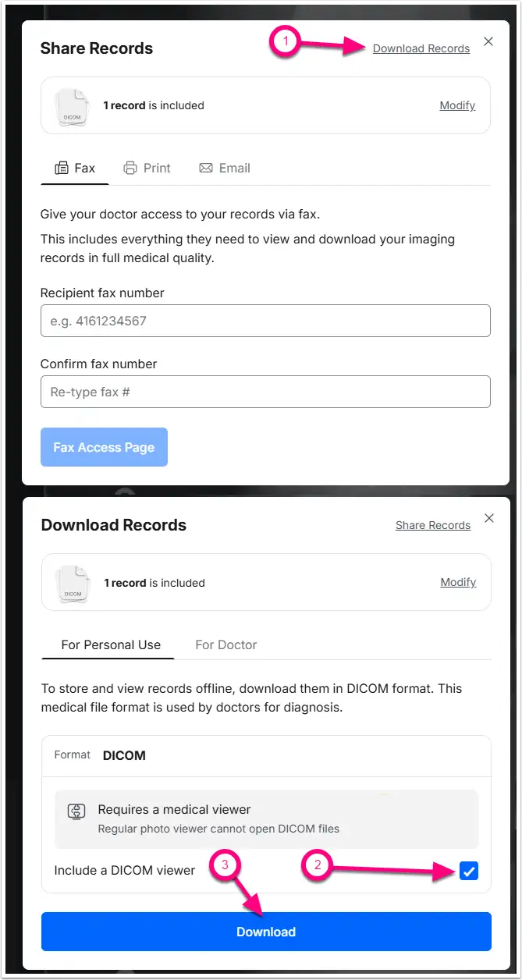Open the Share Records link
The width and height of the screenshot is (522, 980).
coord(433,525)
